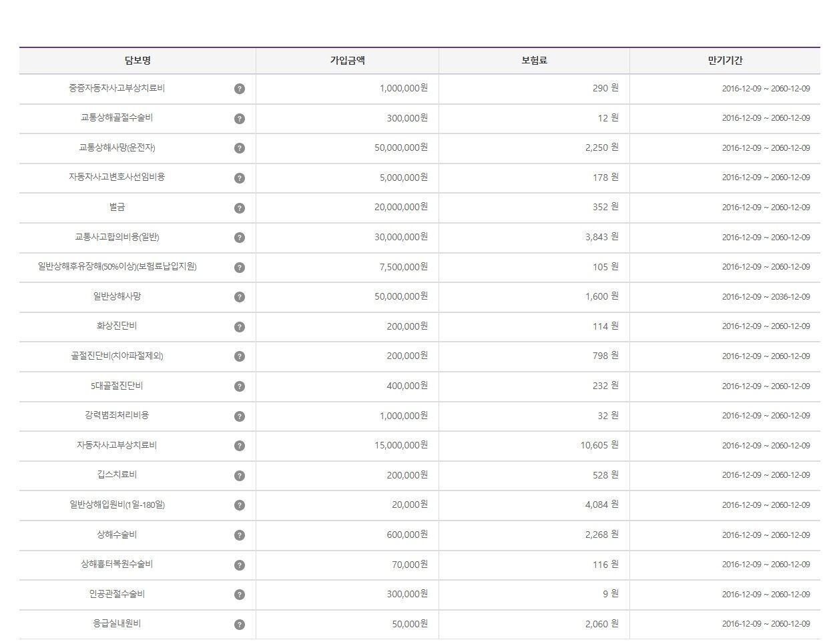Viewport: 827px width, 644px height.
Task: Click the help icon beside 교통상해골절수술비
Action: [x=240, y=119]
